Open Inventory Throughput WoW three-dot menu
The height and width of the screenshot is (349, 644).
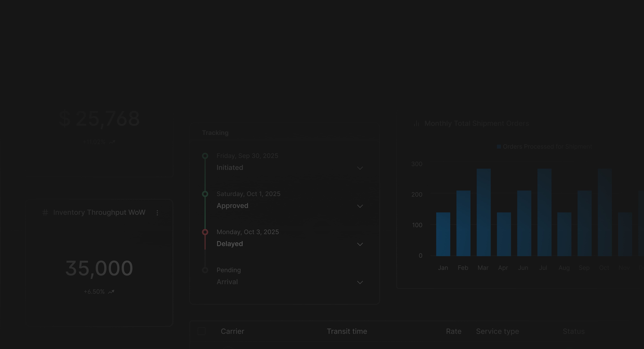point(157,213)
